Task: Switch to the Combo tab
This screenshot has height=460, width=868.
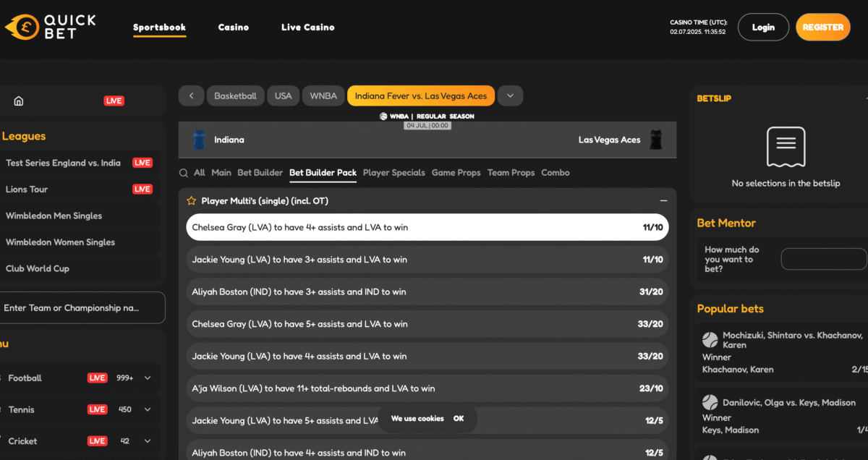Action: pyautogui.click(x=556, y=173)
